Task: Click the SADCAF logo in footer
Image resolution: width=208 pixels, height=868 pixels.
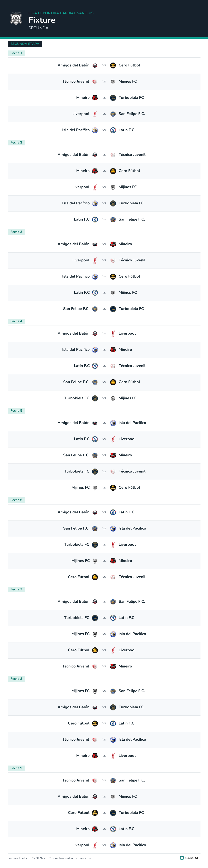Action: [x=190, y=858]
